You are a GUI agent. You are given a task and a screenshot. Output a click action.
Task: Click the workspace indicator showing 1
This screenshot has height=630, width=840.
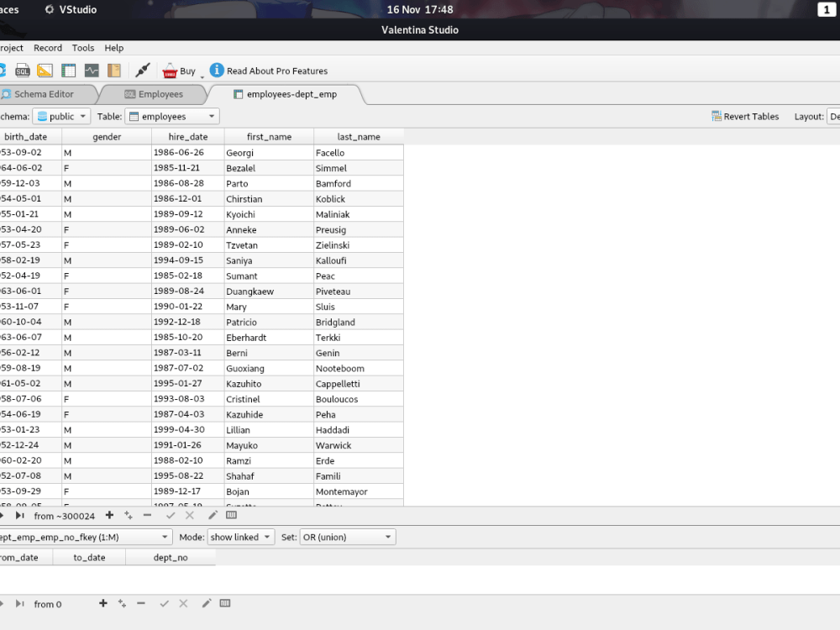827,9
